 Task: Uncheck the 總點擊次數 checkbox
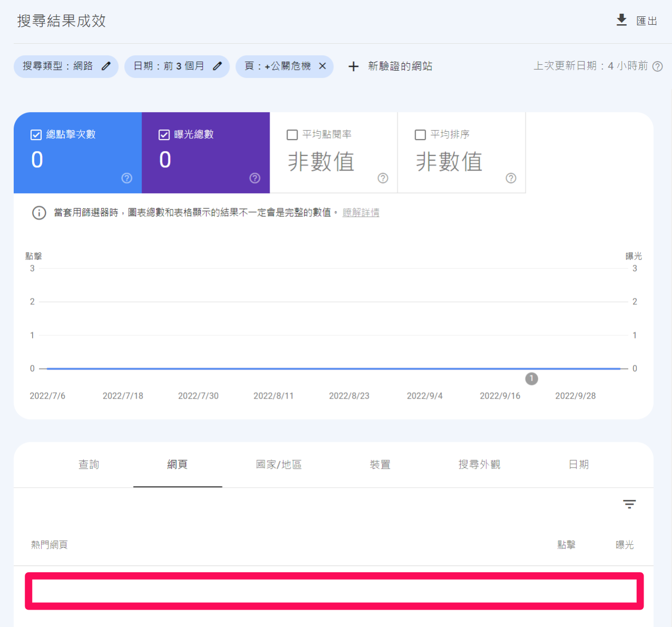coord(36,135)
